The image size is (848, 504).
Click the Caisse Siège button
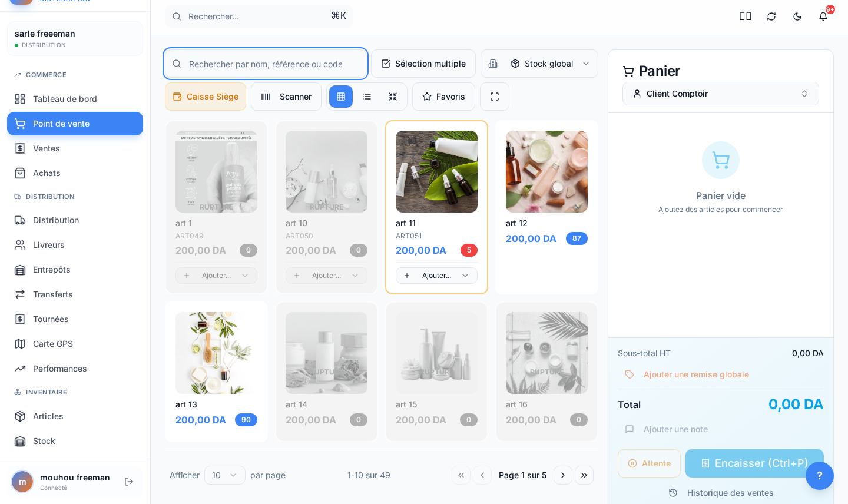(206, 97)
